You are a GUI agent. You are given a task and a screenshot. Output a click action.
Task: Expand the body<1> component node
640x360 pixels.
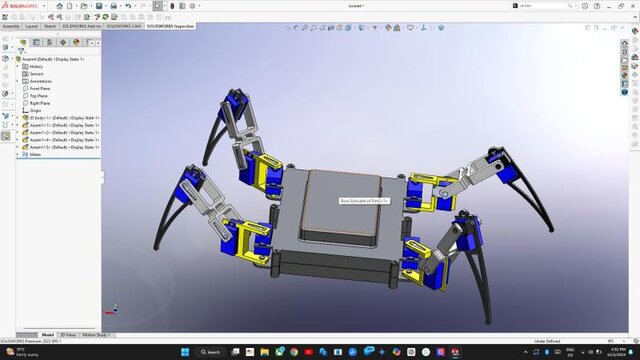18,118
